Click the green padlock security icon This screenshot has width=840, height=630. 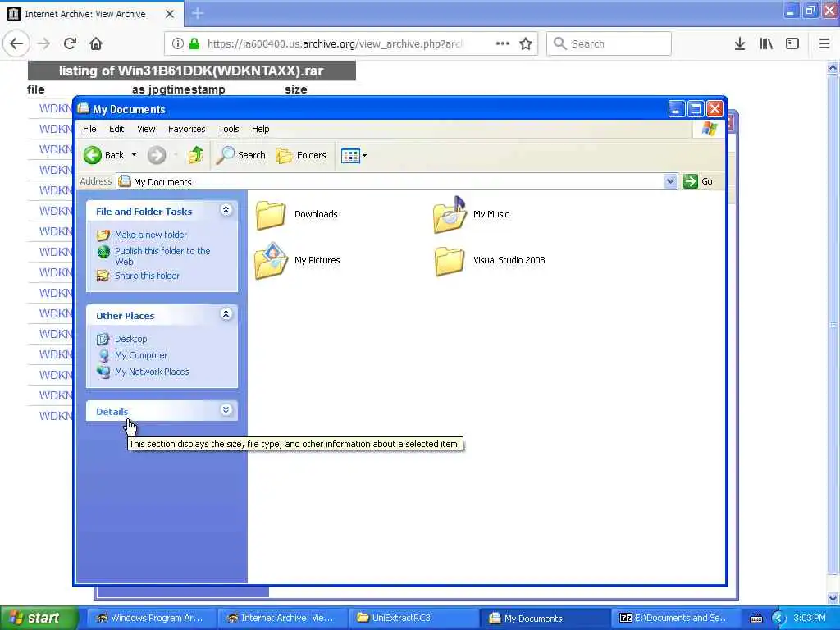click(194, 44)
